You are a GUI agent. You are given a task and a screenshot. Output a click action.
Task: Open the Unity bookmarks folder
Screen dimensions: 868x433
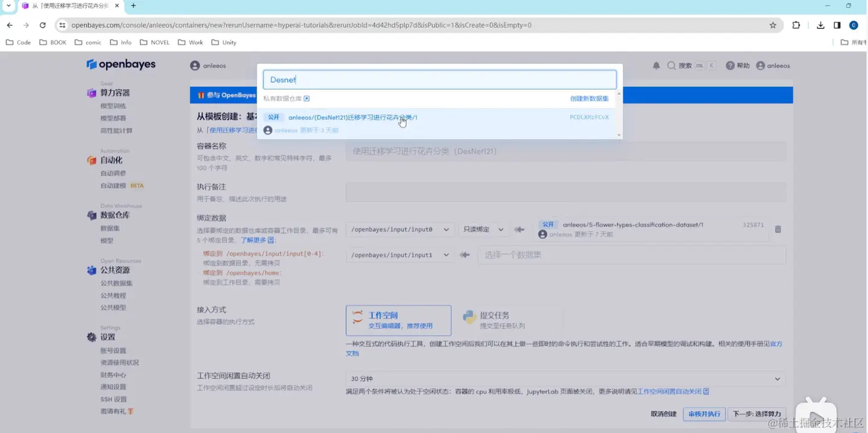click(224, 42)
